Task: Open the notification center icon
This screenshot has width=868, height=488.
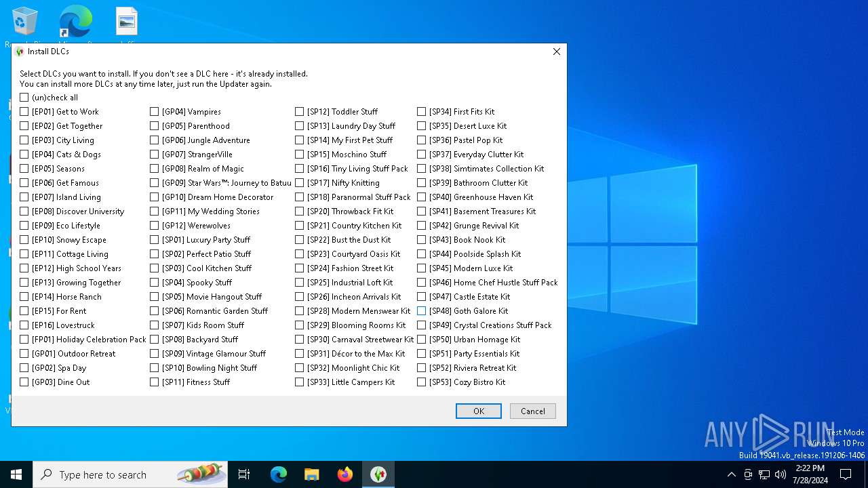Action: (x=846, y=474)
